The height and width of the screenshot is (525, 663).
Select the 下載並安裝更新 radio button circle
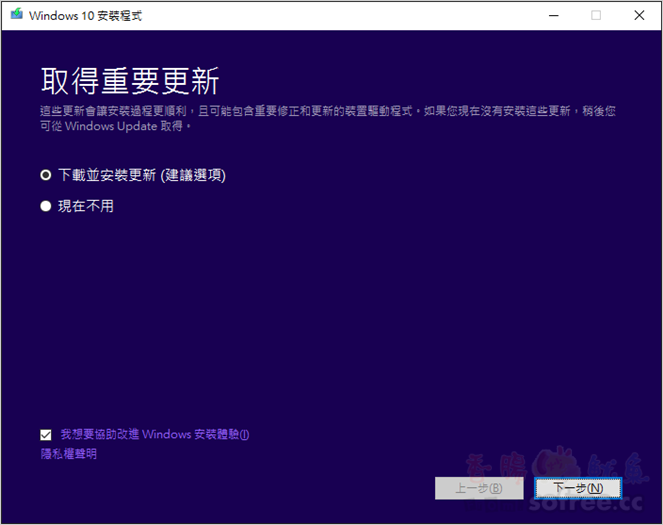click(x=45, y=175)
